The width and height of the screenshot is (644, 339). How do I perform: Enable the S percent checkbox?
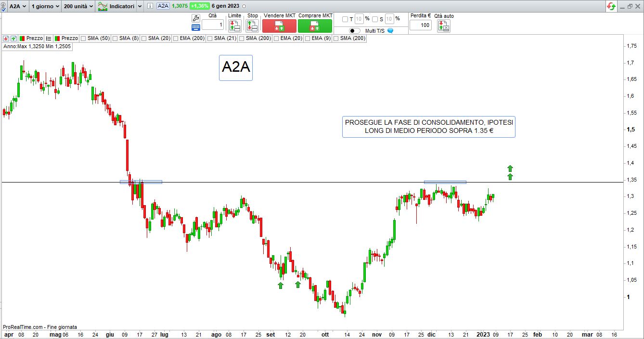375,19
